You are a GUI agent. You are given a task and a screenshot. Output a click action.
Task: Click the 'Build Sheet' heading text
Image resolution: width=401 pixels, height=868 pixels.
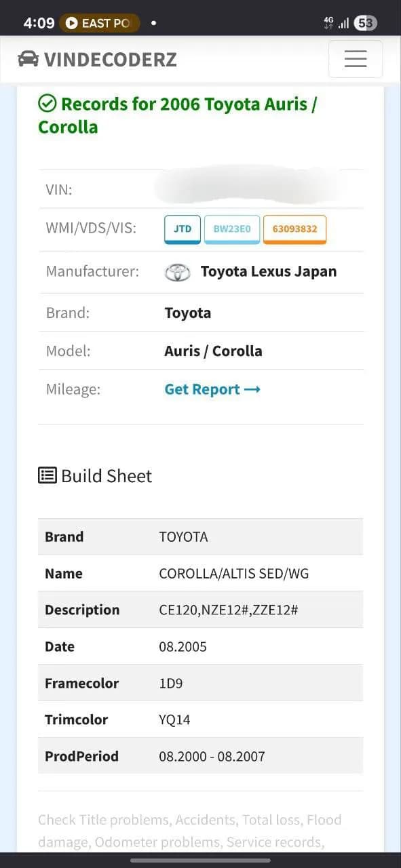[107, 476]
